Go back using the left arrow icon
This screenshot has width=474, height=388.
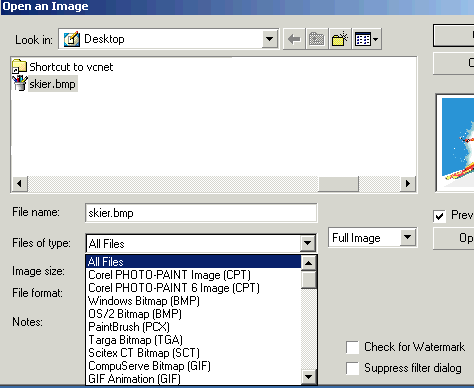[x=294, y=39]
